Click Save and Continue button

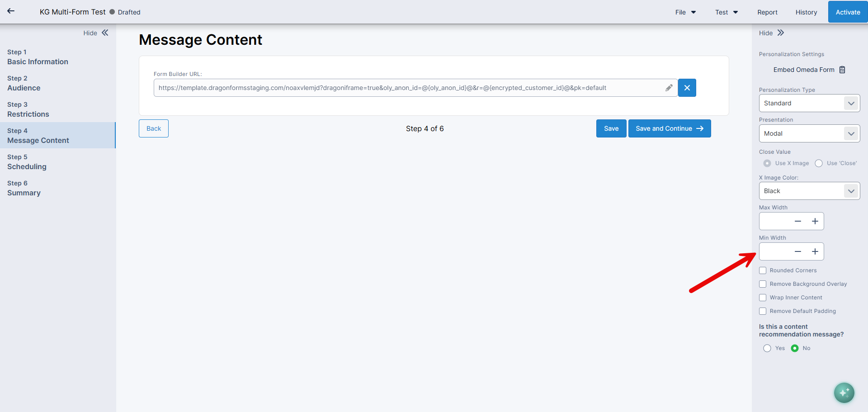pyautogui.click(x=670, y=128)
